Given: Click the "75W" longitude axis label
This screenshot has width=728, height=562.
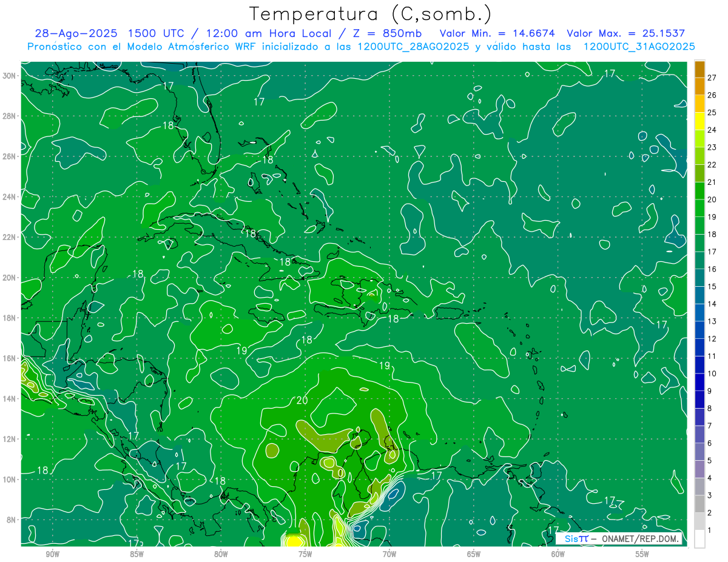Looking at the screenshot, I should point(305,554).
